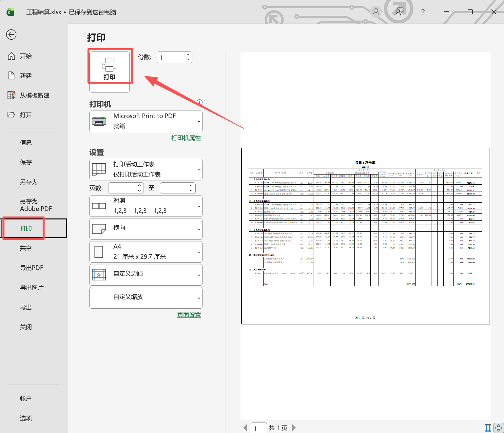This screenshot has height=433, width=504.
Task: Click the back arrow to exit Backstage view
Action: (11, 34)
